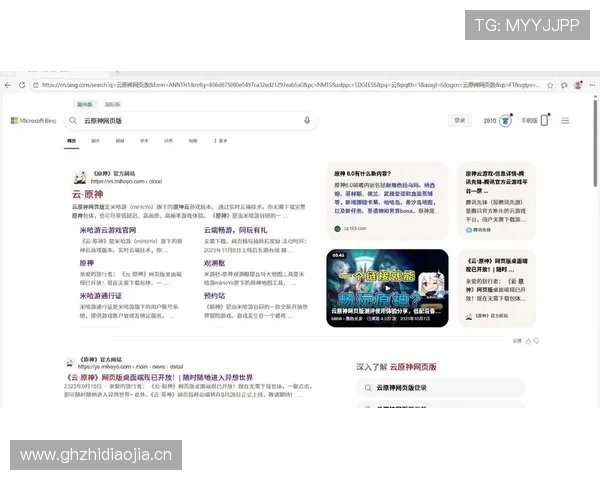Open the Bing hamburger menu

565,121
